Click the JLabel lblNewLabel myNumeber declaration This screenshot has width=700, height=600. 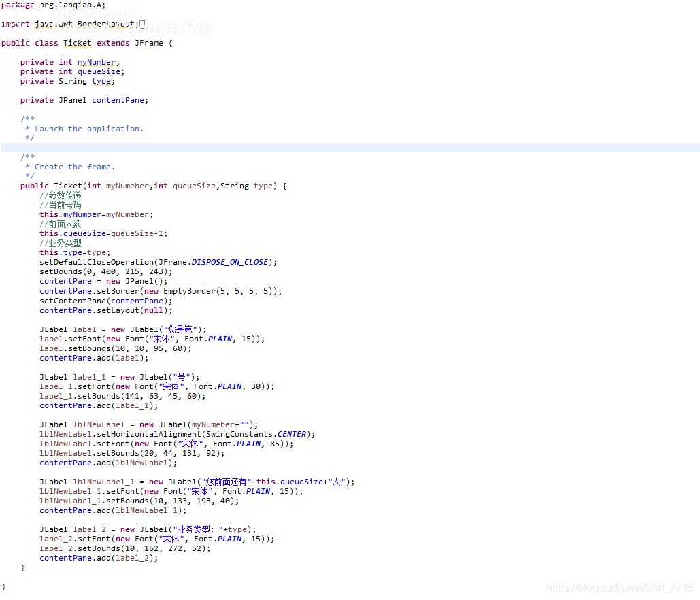pyautogui.click(x=149, y=424)
